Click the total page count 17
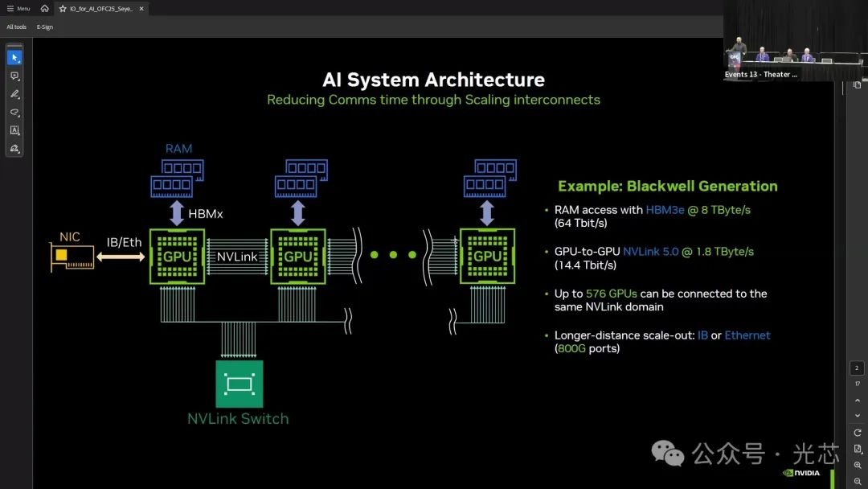Screen dimensions: 868x489 point(857,383)
